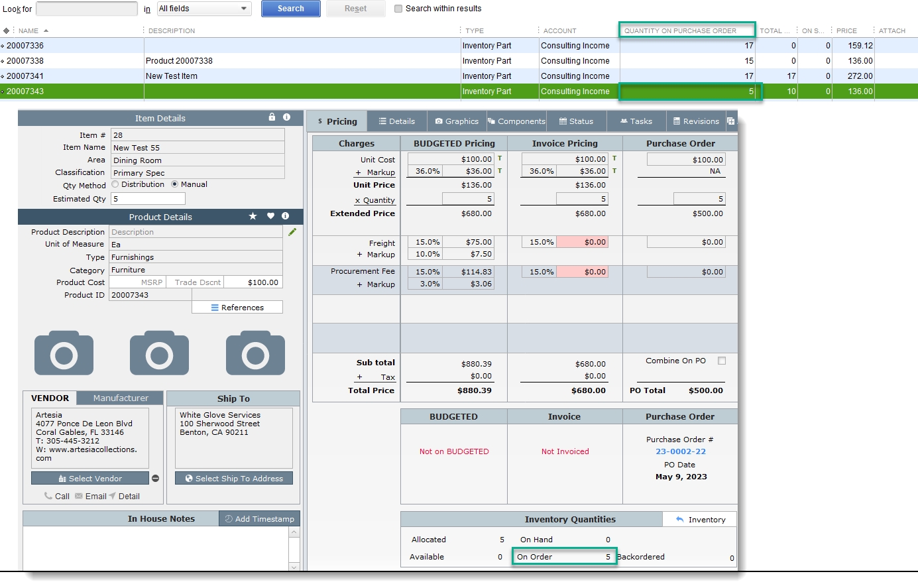Switch to the Status tab
This screenshot has height=588, width=918.
(576, 121)
